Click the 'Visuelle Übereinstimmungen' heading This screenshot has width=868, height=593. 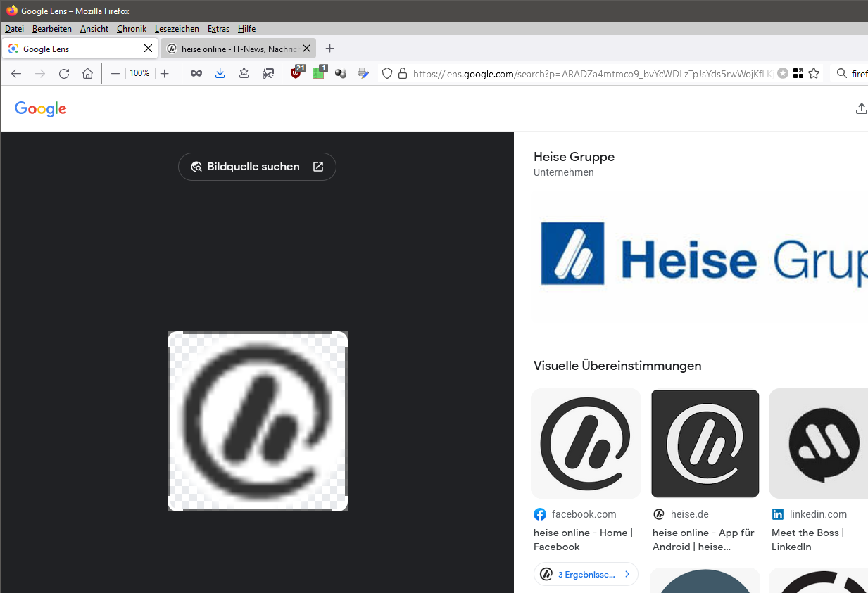(x=617, y=366)
